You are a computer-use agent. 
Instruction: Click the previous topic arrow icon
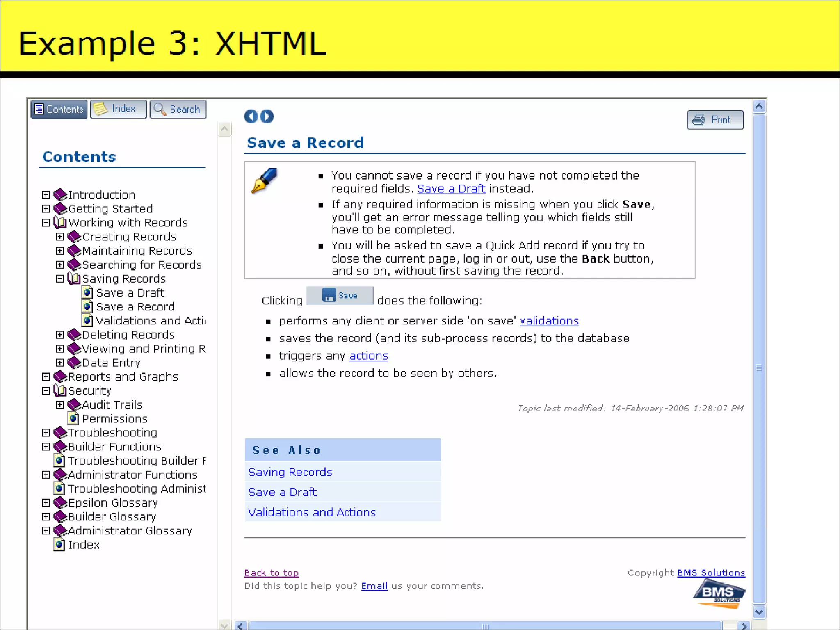pos(251,116)
